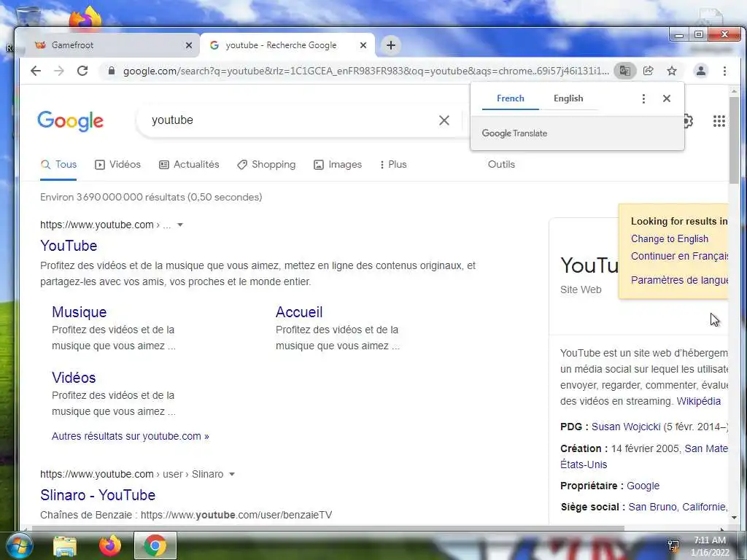Open the Slinaro - YouTube result

tap(98, 495)
